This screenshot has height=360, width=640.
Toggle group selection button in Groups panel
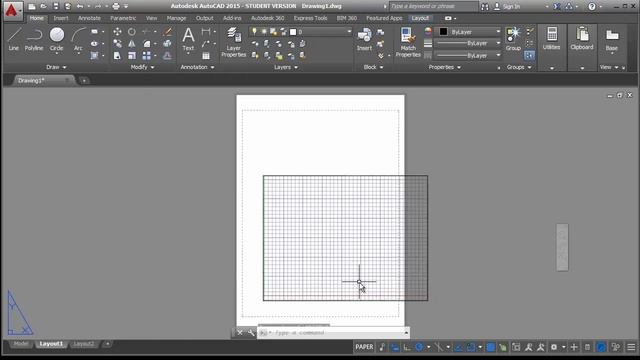(x=529, y=55)
